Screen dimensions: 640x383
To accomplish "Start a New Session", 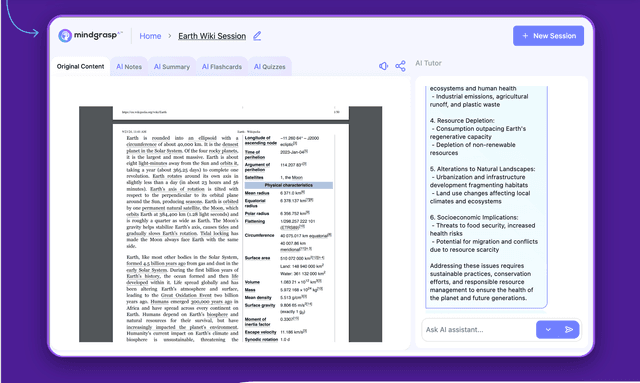I will click(548, 36).
